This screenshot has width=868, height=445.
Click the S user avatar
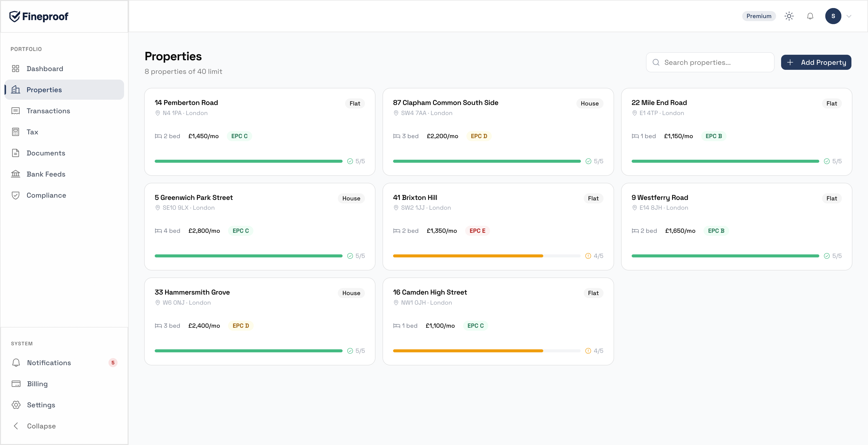[x=833, y=16]
